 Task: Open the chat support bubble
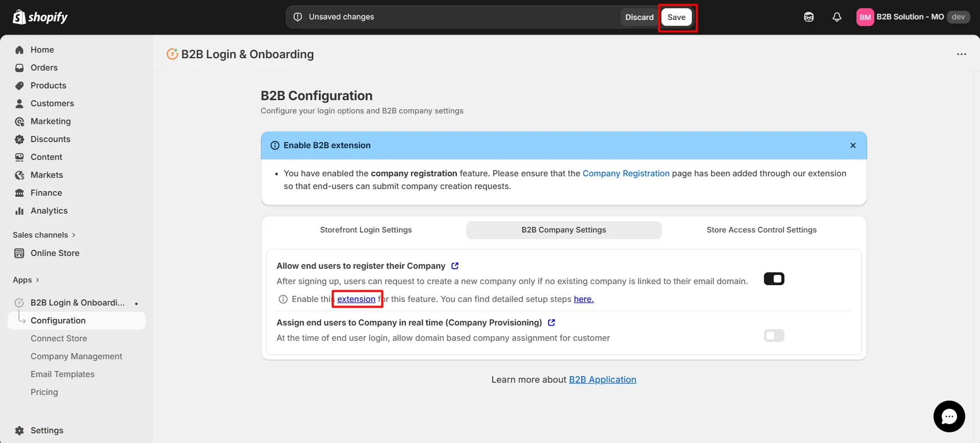pos(949,416)
